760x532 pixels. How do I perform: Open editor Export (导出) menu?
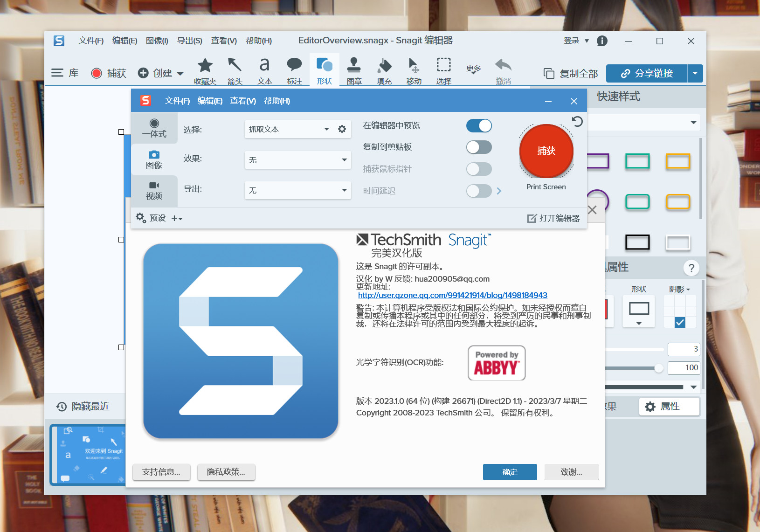189,41
